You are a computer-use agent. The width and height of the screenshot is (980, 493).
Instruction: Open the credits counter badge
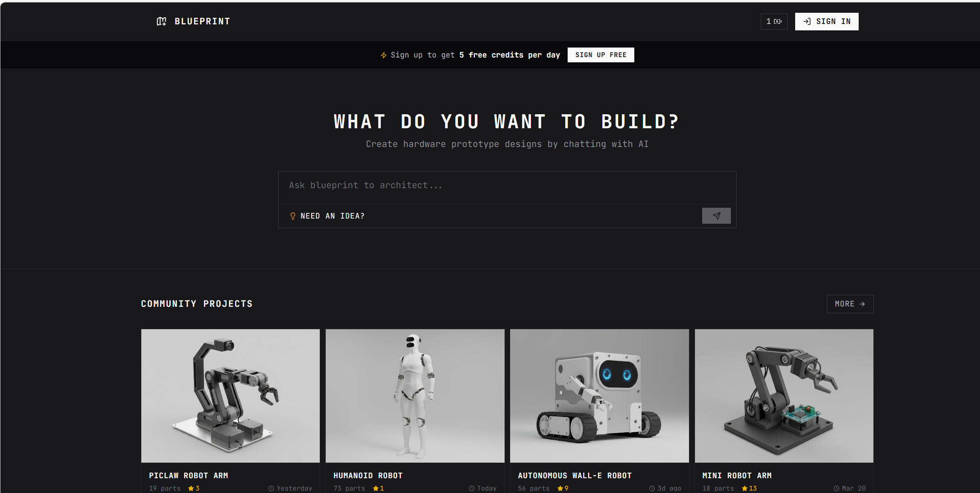pyautogui.click(x=774, y=22)
